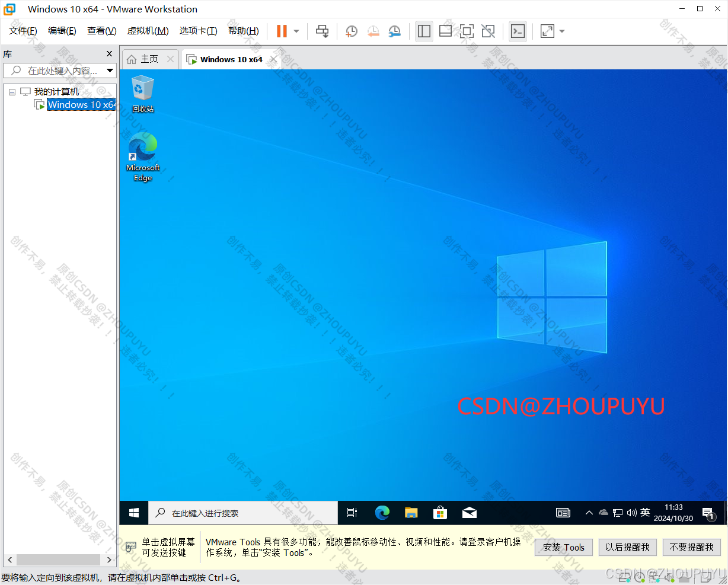Collapse the 我的计算机 tree node

click(12, 92)
